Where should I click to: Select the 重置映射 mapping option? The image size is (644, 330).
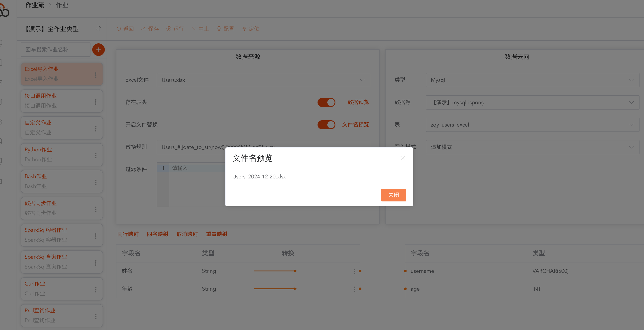[217, 234]
